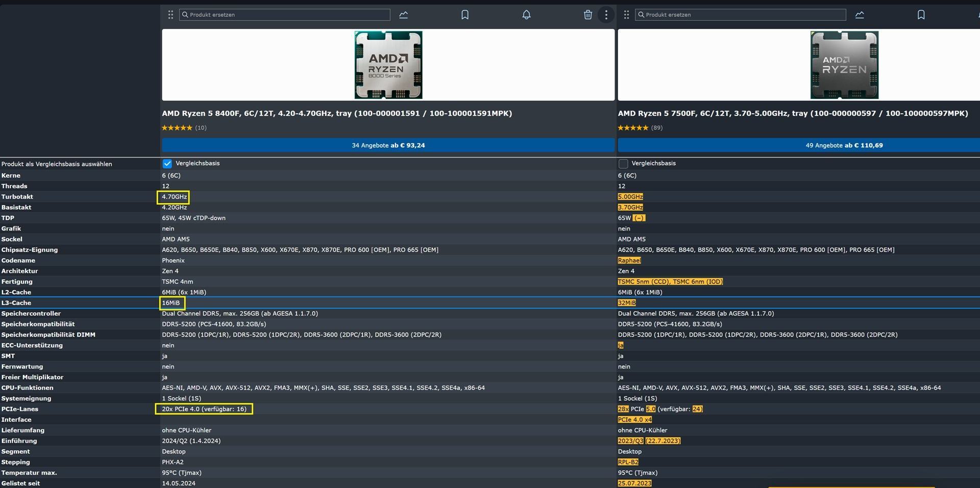Set a price alert bell for Ryzen 5 8400F
The height and width of the screenshot is (488, 980).
pyautogui.click(x=526, y=15)
